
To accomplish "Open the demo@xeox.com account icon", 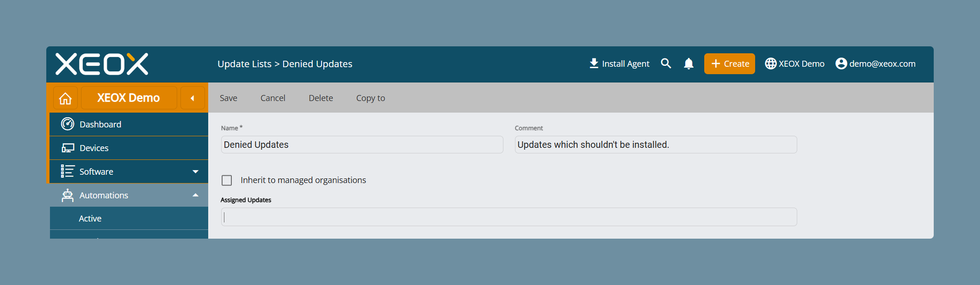I will 841,63.
